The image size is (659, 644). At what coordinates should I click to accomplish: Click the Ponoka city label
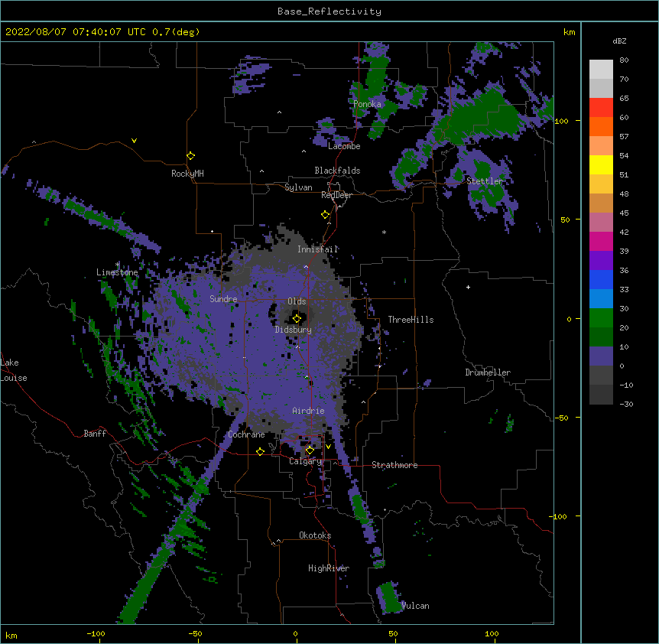tap(367, 104)
